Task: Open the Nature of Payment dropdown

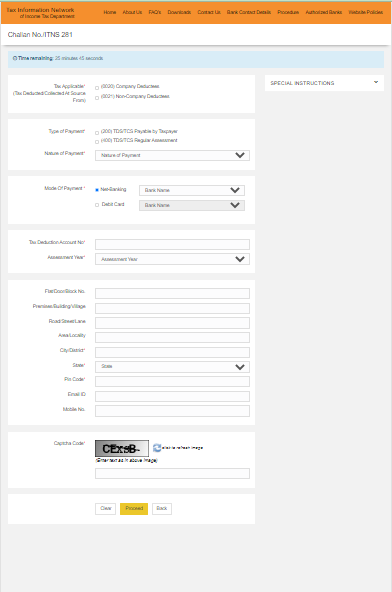Action: [172, 155]
